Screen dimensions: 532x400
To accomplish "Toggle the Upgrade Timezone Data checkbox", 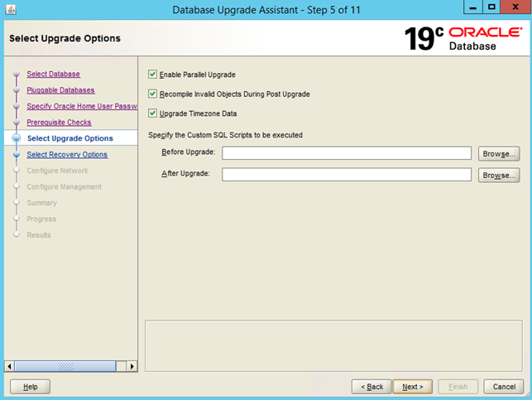I will pyautogui.click(x=152, y=113).
